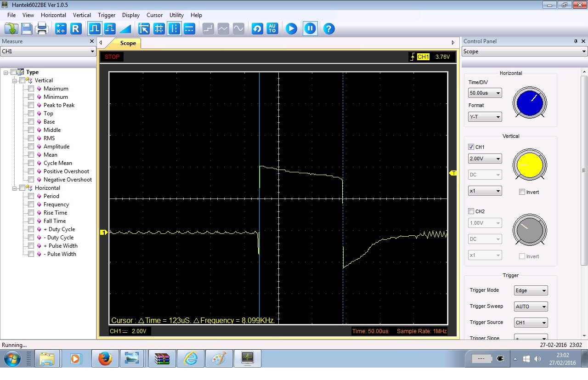The height and width of the screenshot is (380, 588).
Task: Toggle the CH1 Invert checkbox
Action: [x=522, y=192]
